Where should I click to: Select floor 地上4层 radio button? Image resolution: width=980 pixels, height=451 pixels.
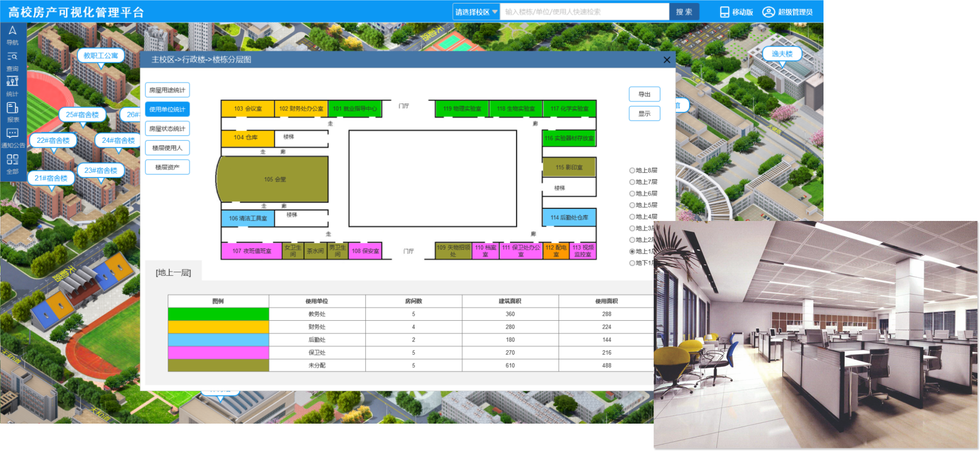tap(632, 217)
